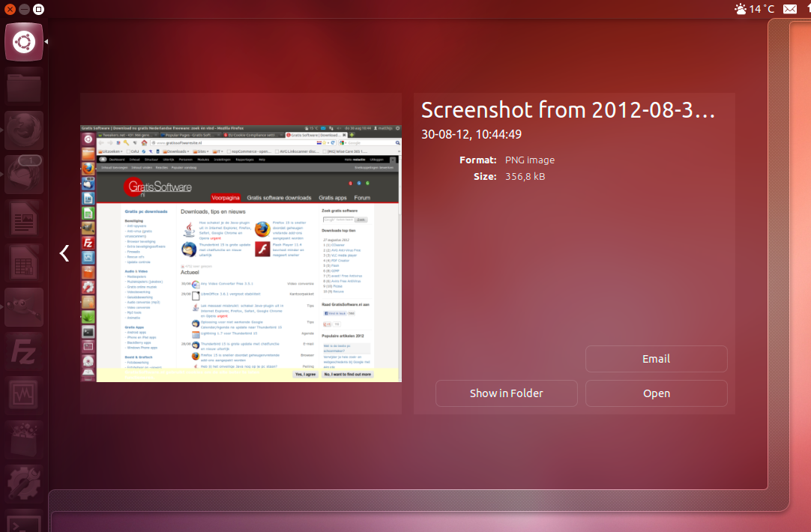This screenshot has width=811, height=532.
Task: Close the Dash with the red button
Action: [x=10, y=9]
